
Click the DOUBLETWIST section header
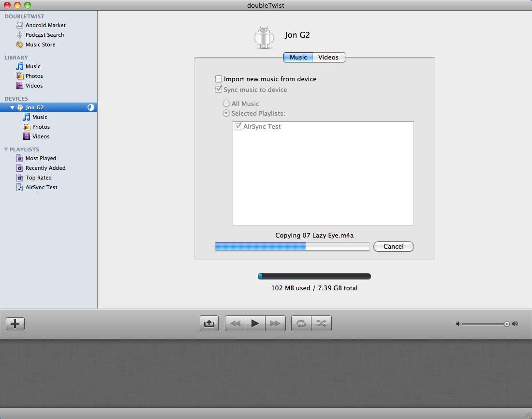point(25,16)
